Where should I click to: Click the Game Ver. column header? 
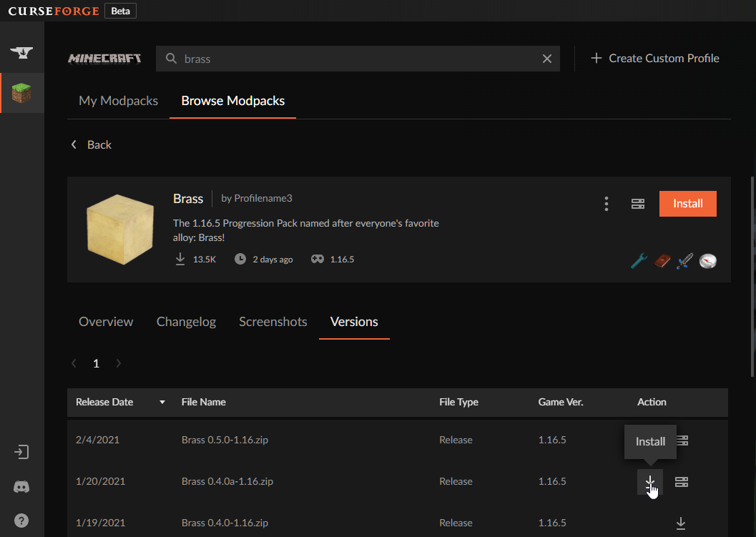coord(560,402)
